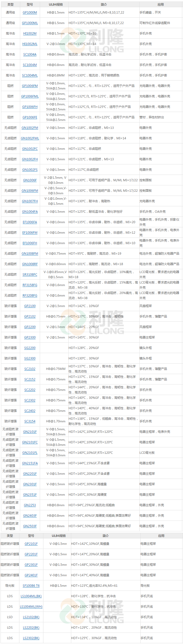Open the GN2253 model link
The width and height of the screenshot is (183, 644).
[30, 505]
